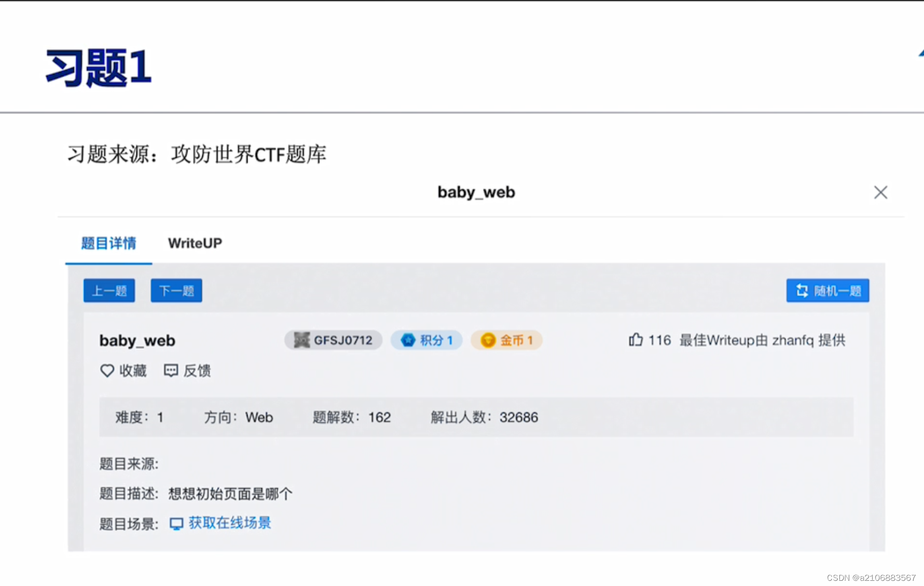Select the 题目详情 tab
Viewport: 924px width, 586px height.
click(108, 242)
